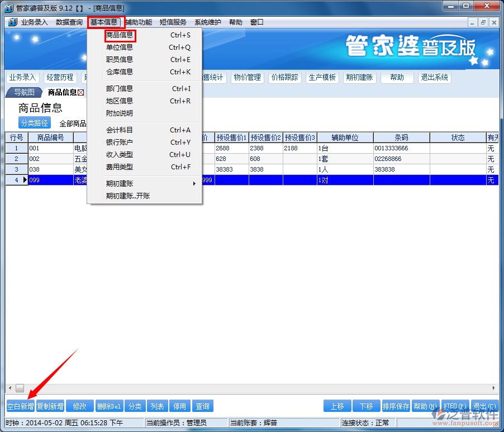Screen dimensions: 504x432
Task: Click the 商品编号 column header
Action: (51, 137)
